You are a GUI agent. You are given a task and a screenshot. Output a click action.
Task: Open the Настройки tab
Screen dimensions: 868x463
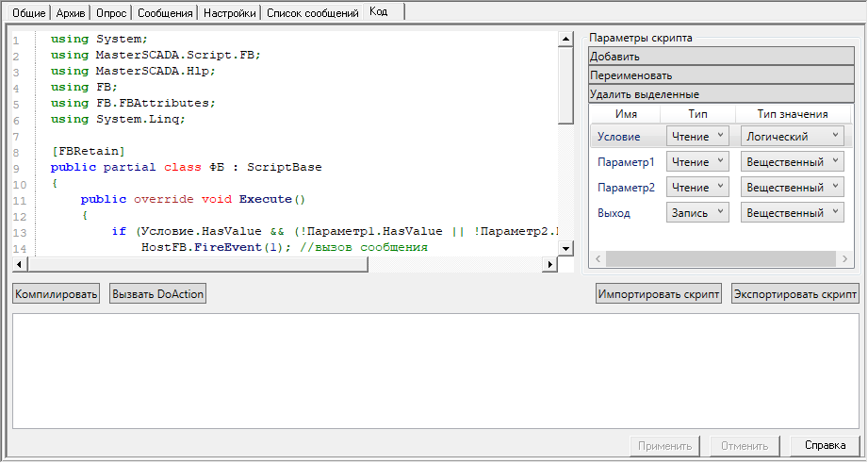[230, 13]
